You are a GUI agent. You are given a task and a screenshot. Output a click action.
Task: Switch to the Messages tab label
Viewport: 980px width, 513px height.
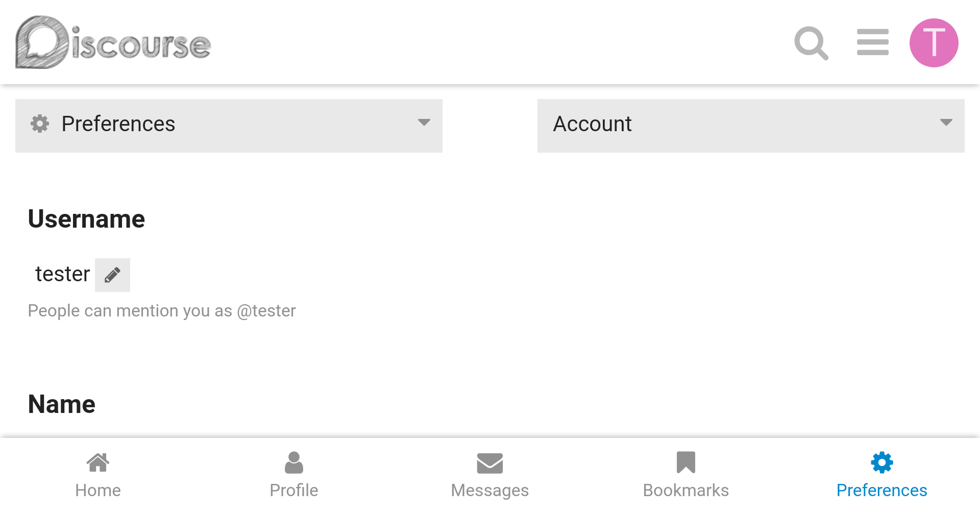489,490
